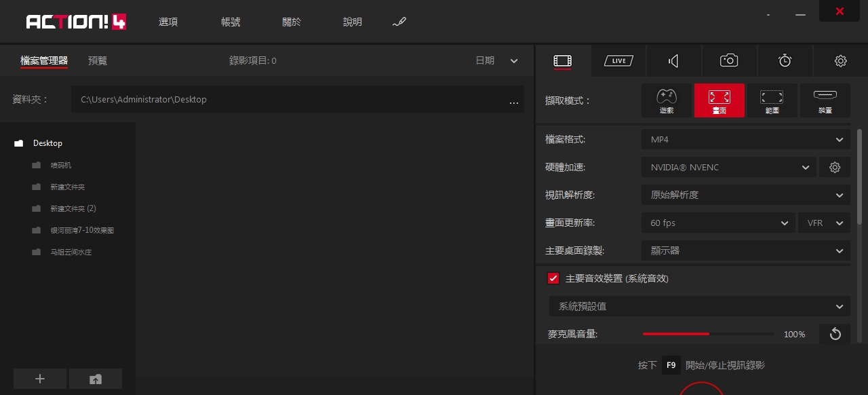This screenshot has width=868, height=395.
Task: Open the 選項 menu
Action: 167,22
